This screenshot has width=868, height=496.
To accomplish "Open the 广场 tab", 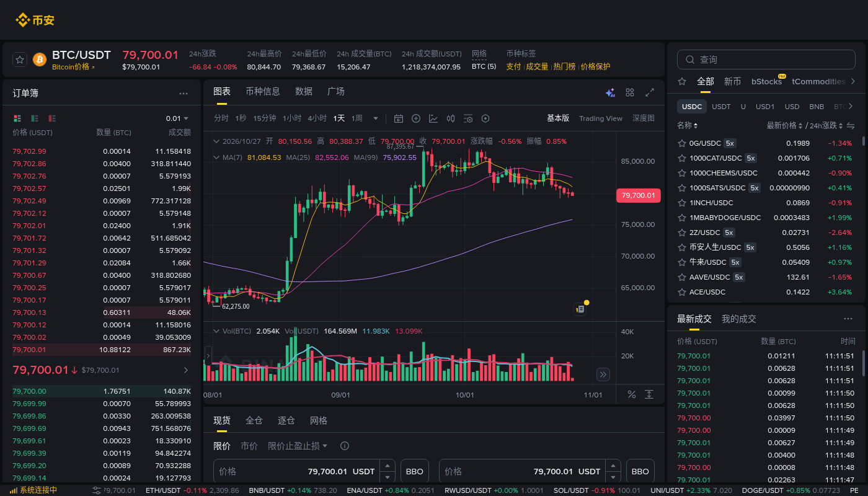I will click(336, 91).
